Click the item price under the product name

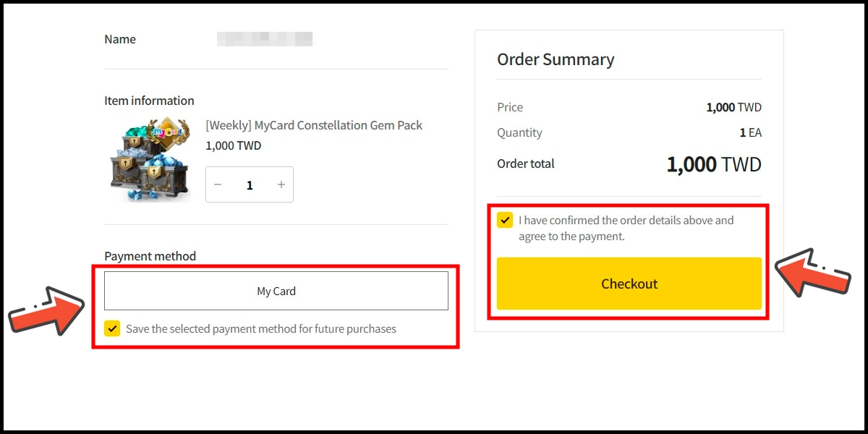233,145
